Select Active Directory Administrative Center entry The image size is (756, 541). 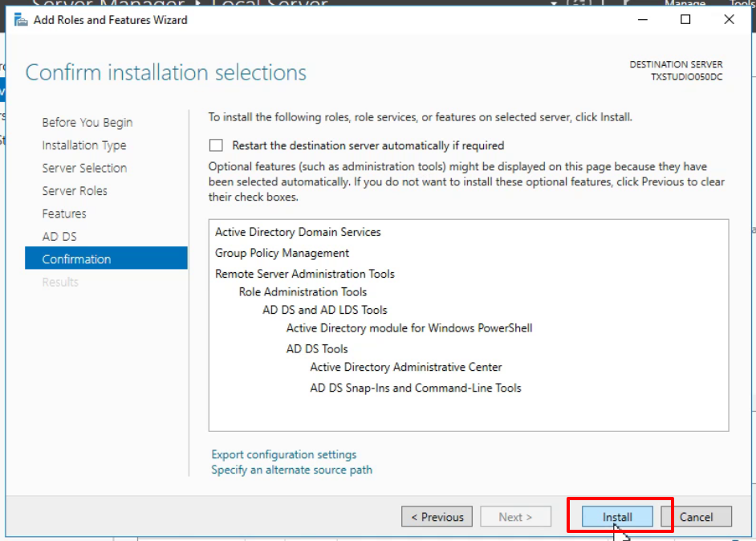click(406, 367)
